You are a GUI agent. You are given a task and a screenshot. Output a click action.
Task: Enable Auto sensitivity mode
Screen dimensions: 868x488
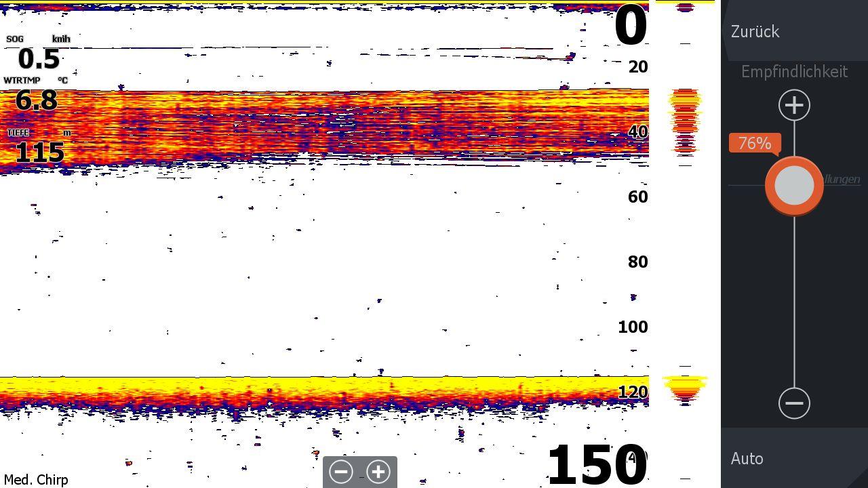pyautogui.click(x=747, y=459)
